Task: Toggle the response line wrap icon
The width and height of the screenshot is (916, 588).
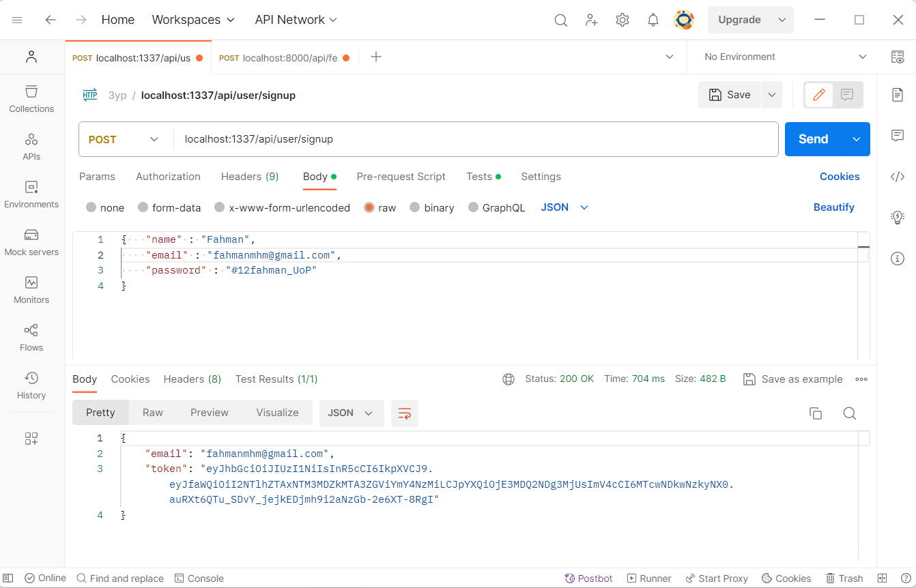Action: point(405,413)
